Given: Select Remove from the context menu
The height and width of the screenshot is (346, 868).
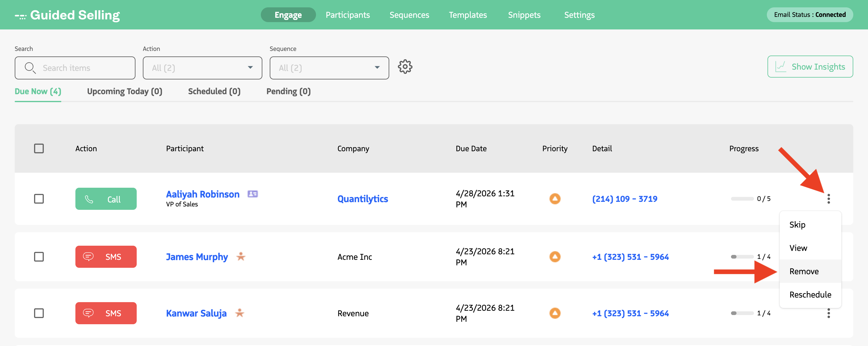Looking at the screenshot, I should [x=804, y=271].
